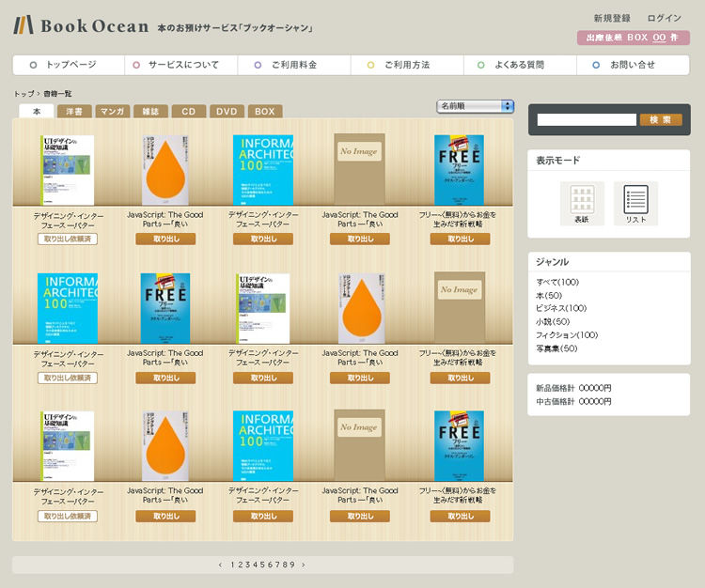
Task: Select the 洋書 tab
Action: point(74,111)
